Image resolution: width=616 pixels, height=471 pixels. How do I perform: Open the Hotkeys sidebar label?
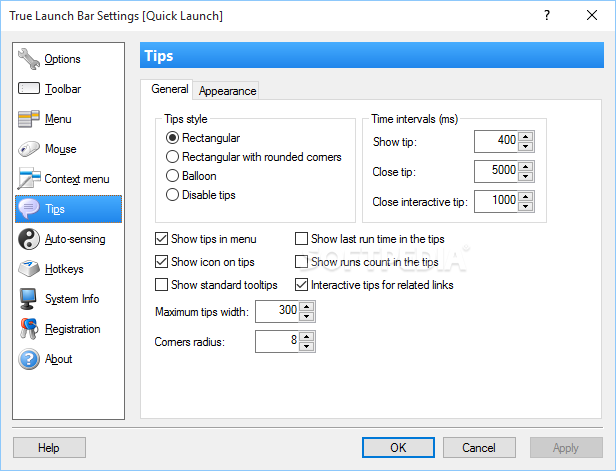[x=64, y=269]
